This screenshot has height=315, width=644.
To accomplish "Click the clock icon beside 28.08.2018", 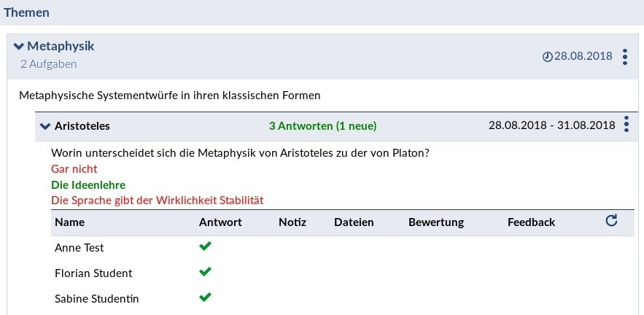I will (x=548, y=57).
